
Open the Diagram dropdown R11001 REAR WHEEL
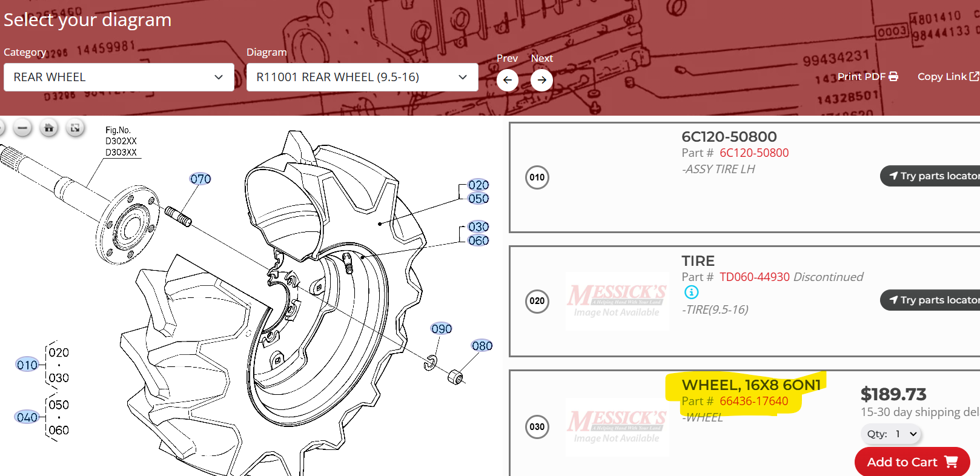coord(362,78)
